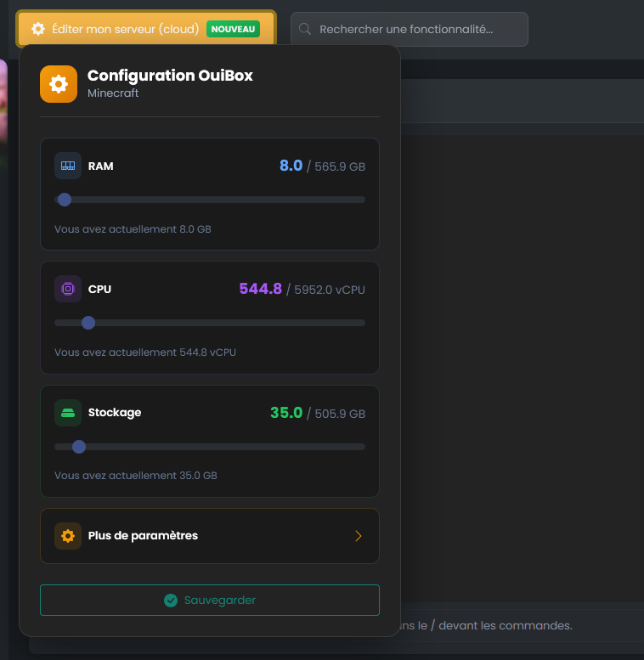
Task: Click the orange Configuration OuiBox gear icon
Action: pyautogui.click(x=59, y=84)
